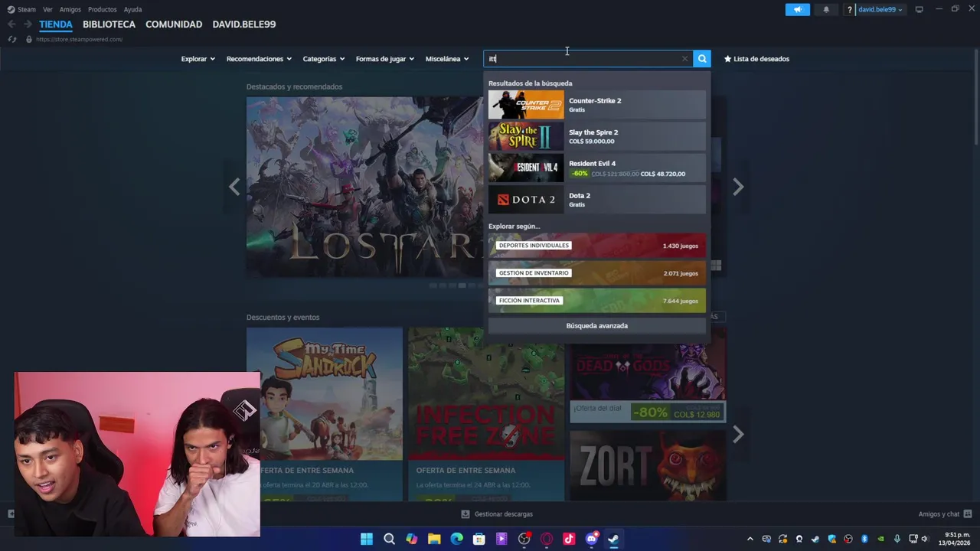The width and height of the screenshot is (980, 551).
Task: Explore the Deportes individuales tag
Action: [597, 246]
